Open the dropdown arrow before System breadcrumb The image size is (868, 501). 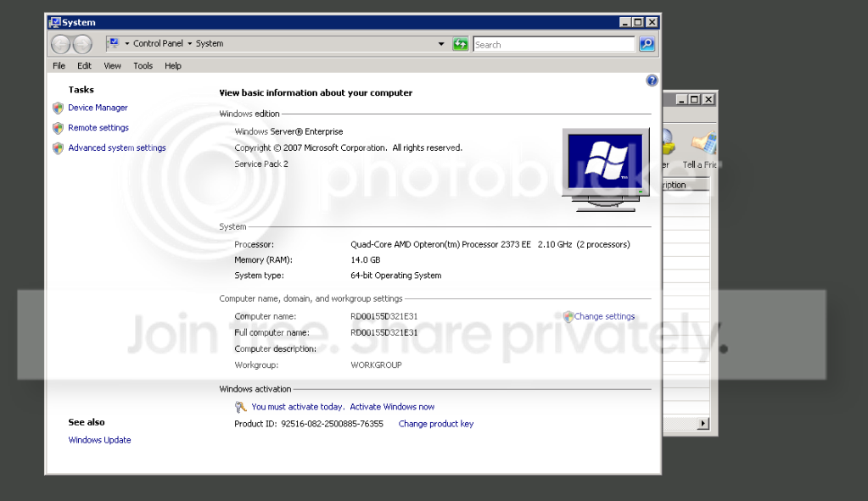(x=189, y=44)
